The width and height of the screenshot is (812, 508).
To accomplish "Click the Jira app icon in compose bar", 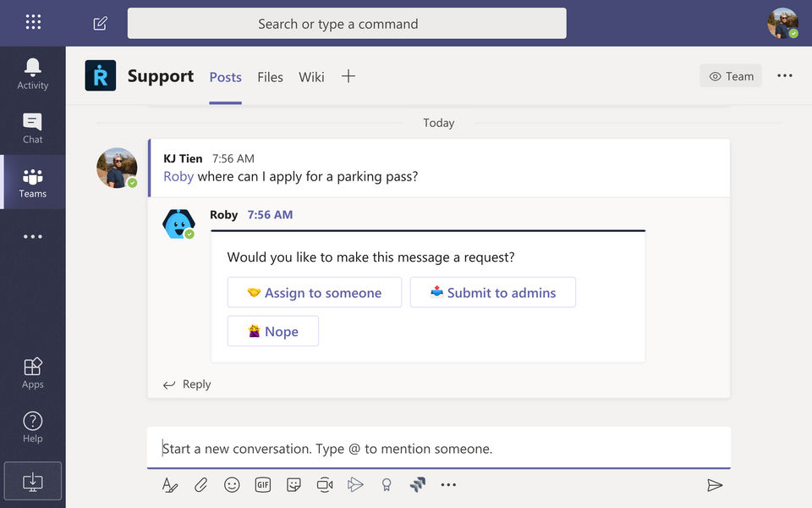I will pos(417,485).
